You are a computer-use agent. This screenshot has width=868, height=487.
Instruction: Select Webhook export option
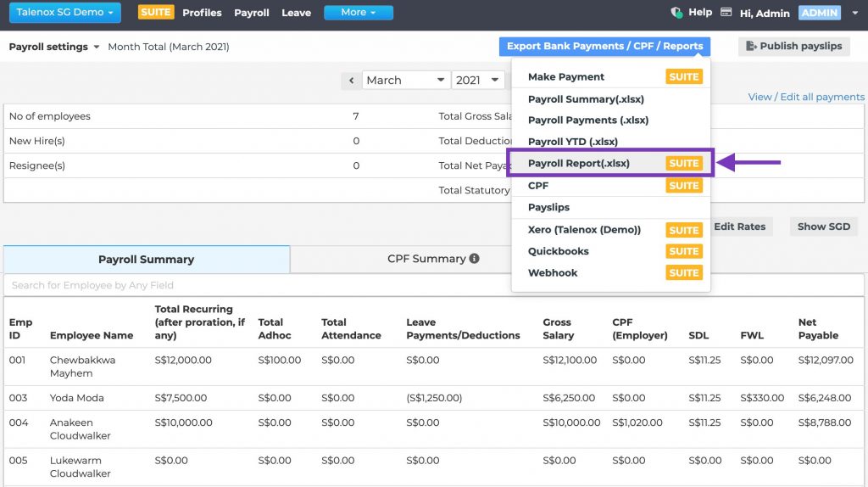tap(610, 273)
